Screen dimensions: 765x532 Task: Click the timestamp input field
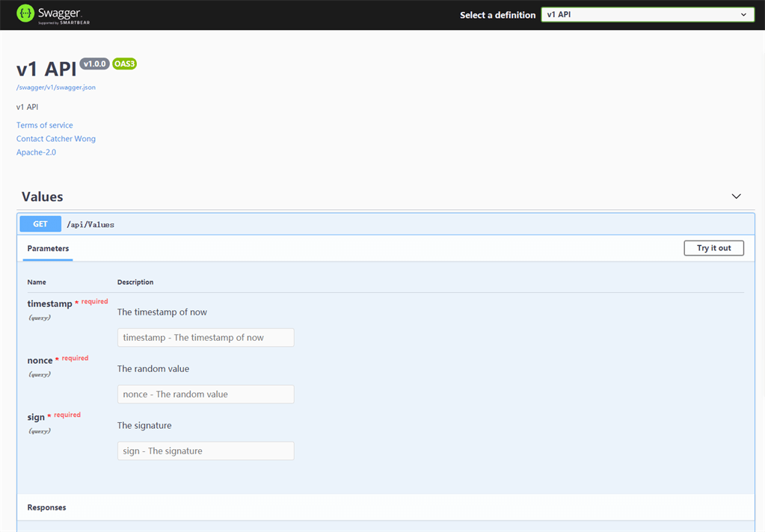(x=206, y=338)
